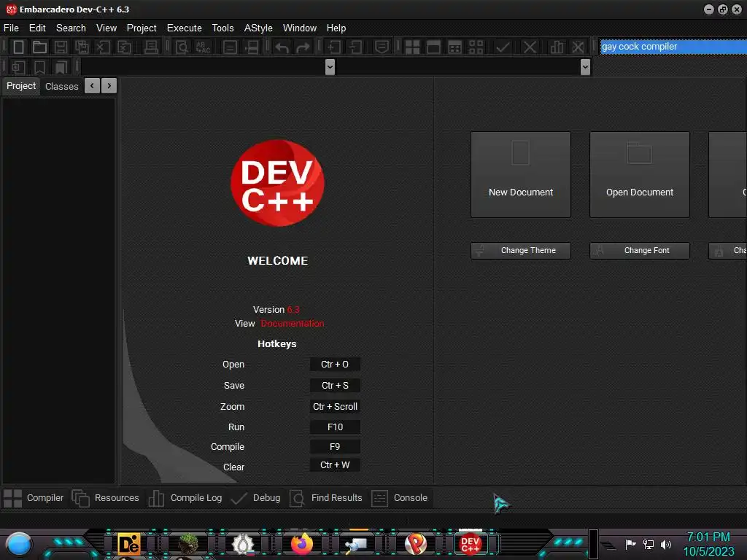747x560 pixels.
Task: Click the Goto bookmark toolbar icon
Action: [61, 67]
